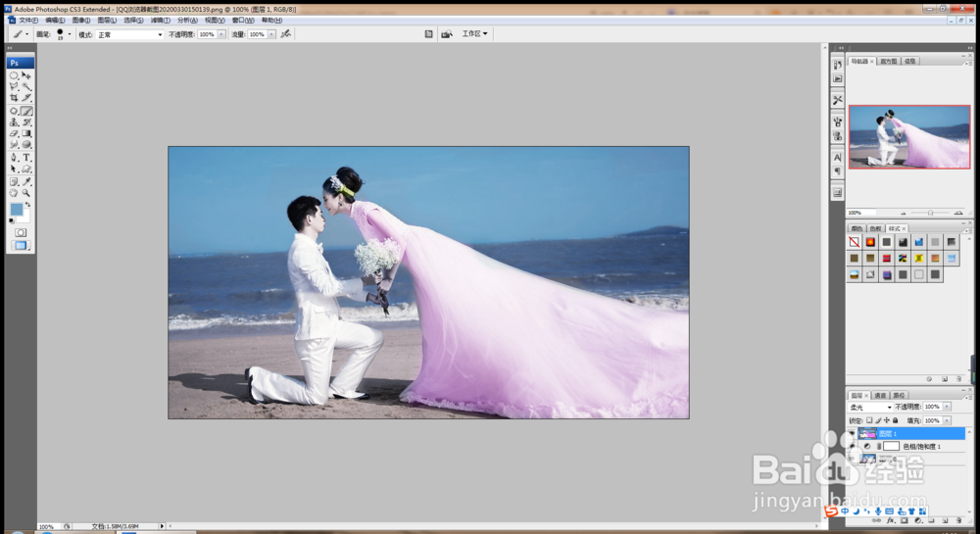Viewport: 980px width, 534px height.
Task: Select the Custom Shape tool
Action: (x=26, y=170)
